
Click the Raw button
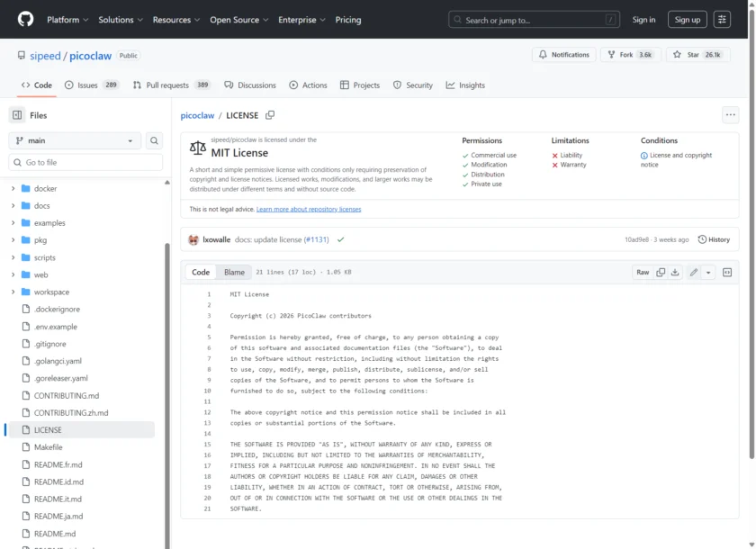[643, 272]
